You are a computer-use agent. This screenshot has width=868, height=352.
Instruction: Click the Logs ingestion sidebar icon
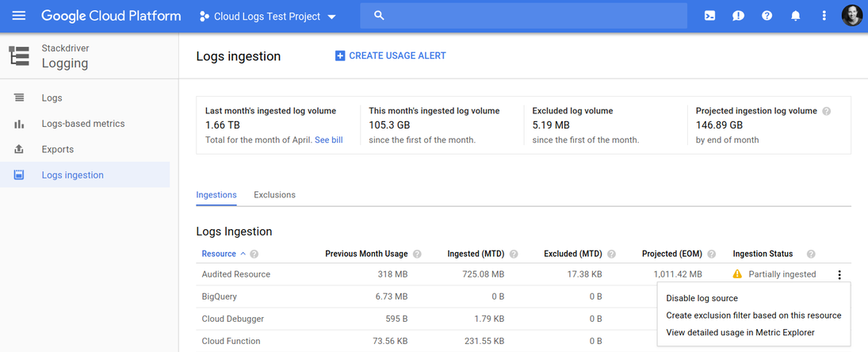[x=19, y=175]
